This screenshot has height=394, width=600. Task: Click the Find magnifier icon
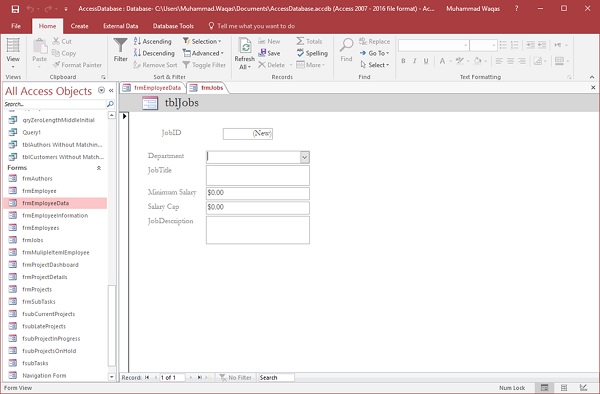coord(346,46)
